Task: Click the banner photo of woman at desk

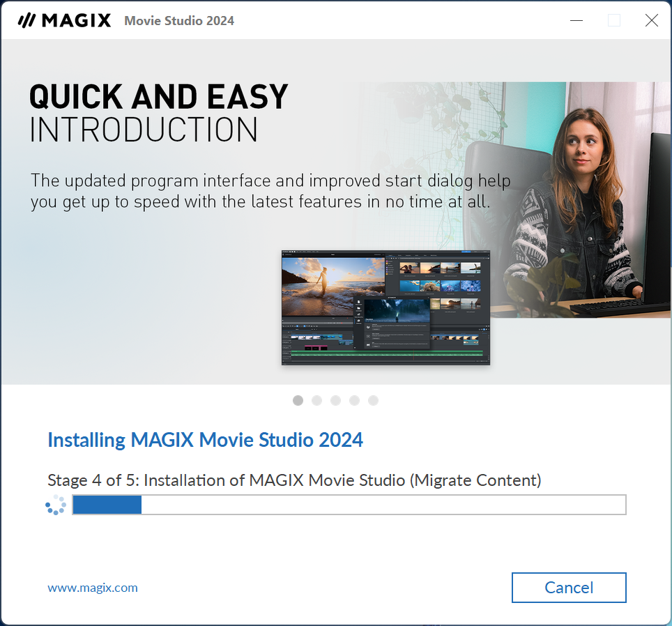Action: click(586, 209)
